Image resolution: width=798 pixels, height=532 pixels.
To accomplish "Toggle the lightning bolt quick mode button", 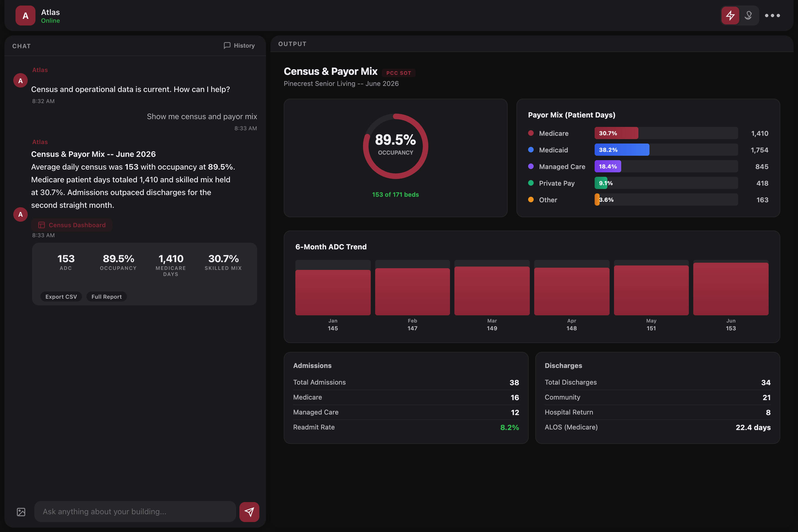I will pyautogui.click(x=730, y=16).
